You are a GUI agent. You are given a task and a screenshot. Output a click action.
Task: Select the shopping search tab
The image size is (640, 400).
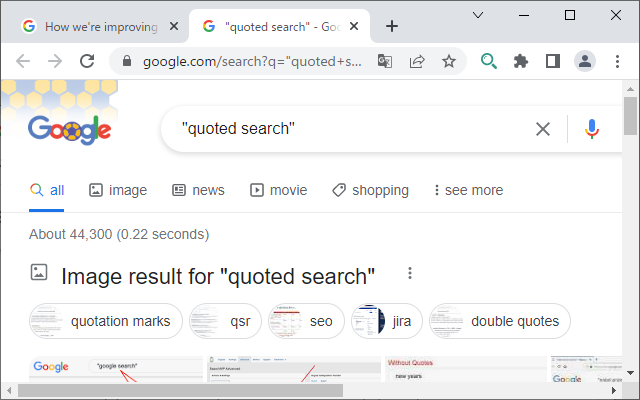tap(370, 190)
